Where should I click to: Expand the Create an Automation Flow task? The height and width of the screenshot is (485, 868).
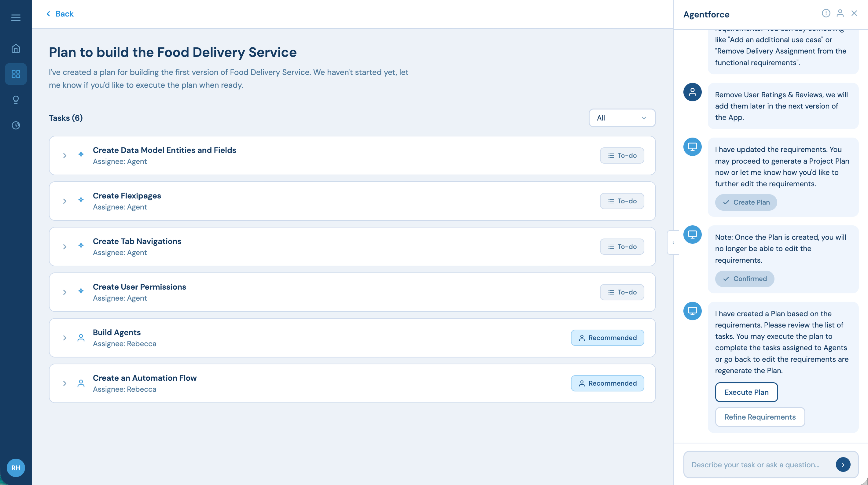[x=64, y=383]
